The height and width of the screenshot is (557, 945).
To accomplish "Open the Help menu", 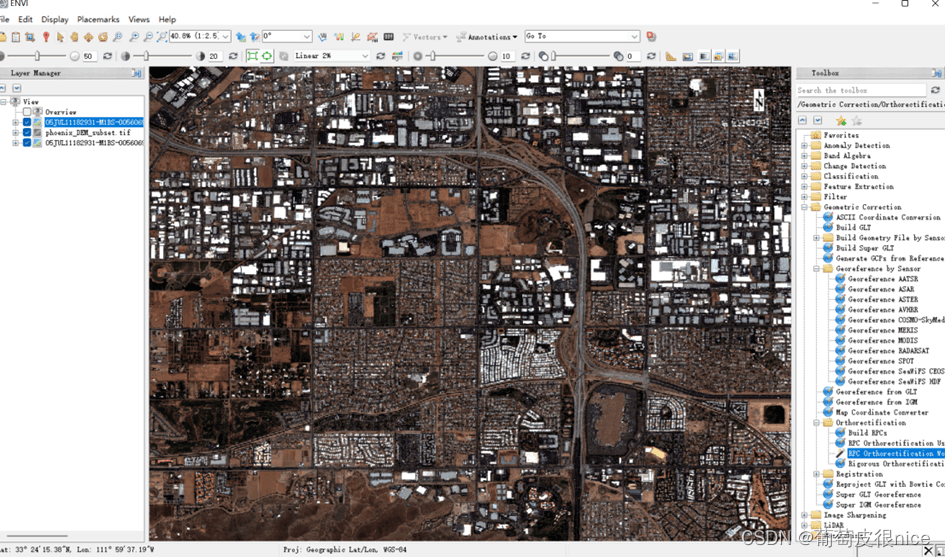I will 167,19.
